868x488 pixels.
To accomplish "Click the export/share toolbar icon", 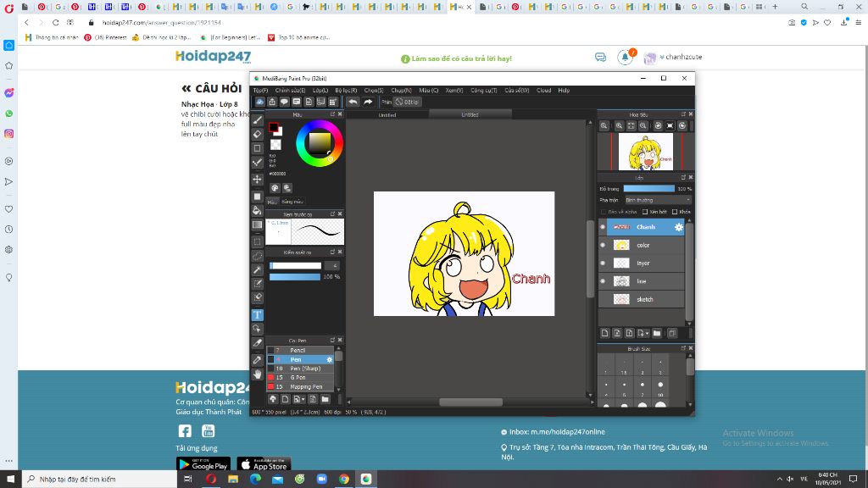I will pos(272,102).
